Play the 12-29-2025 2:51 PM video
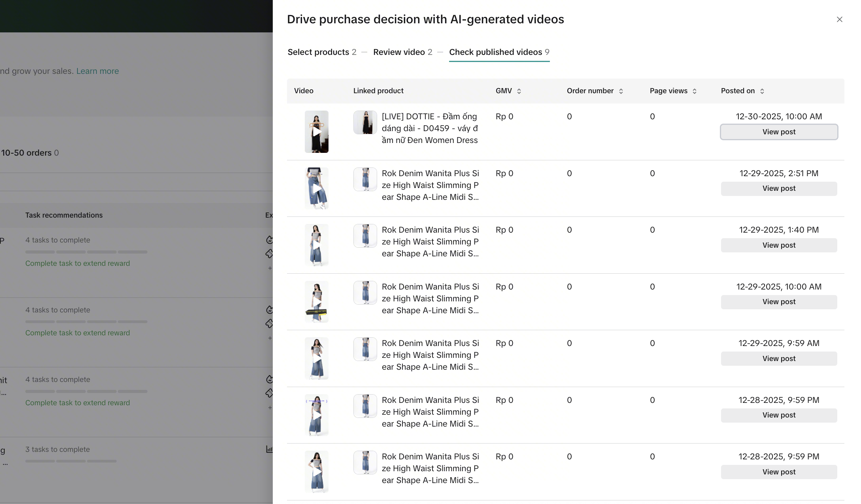Screen dimensions: 861x504 [316, 188]
